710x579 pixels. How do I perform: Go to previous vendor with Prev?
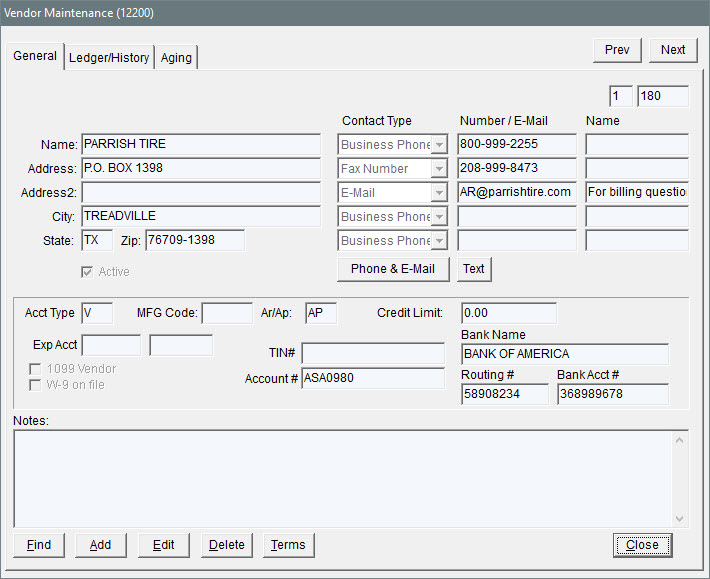tap(617, 50)
